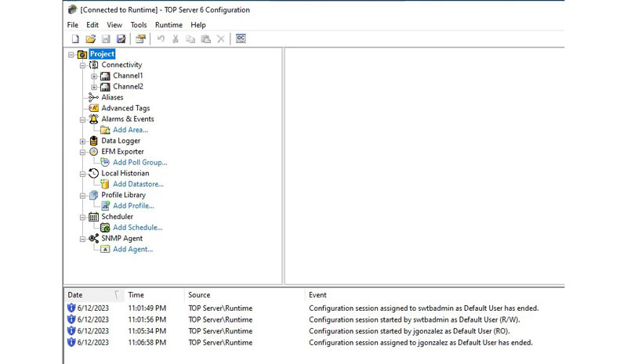Launch the Quick Client toolbar icon

[241, 39]
